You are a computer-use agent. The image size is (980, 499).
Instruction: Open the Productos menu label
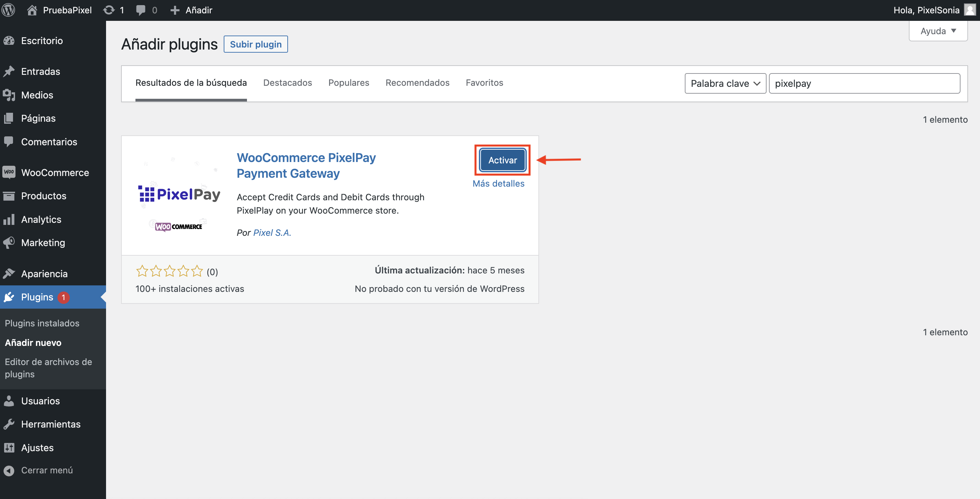click(x=44, y=196)
